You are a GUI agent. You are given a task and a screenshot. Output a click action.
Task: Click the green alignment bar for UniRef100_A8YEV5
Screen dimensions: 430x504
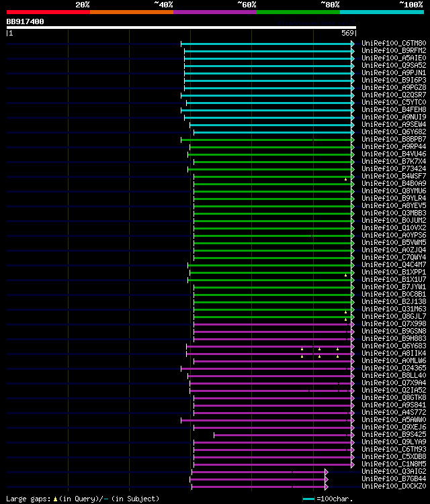tap(274, 206)
